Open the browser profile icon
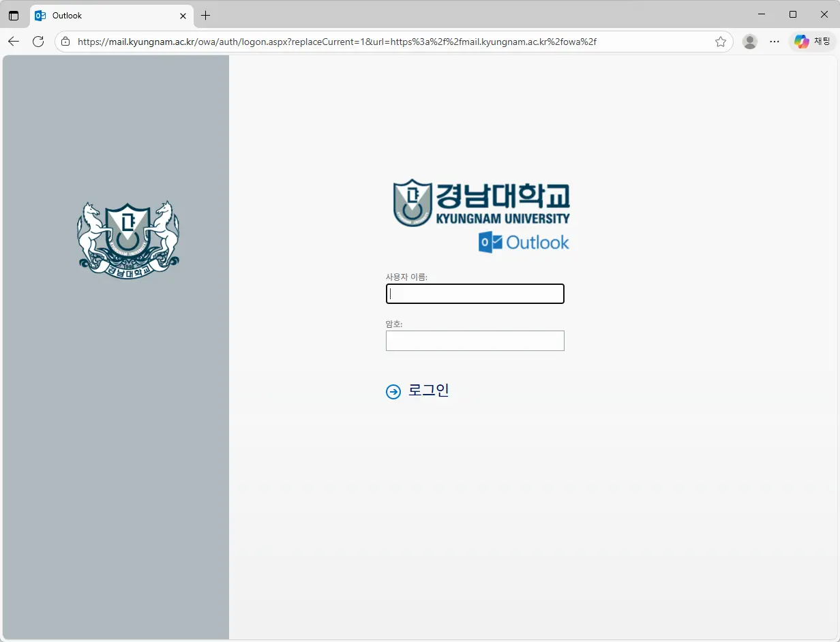 point(749,42)
